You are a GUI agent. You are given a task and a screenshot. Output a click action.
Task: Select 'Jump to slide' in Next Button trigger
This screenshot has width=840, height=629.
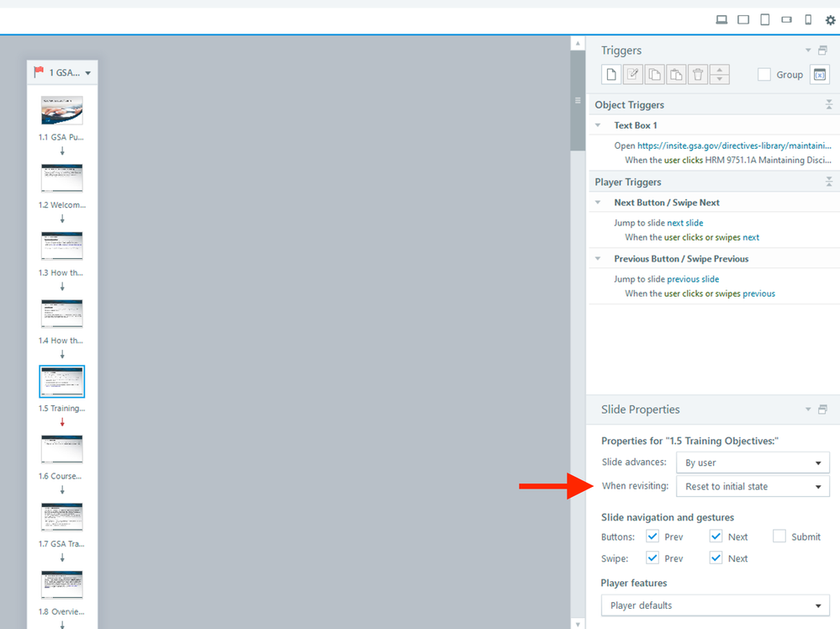point(639,222)
